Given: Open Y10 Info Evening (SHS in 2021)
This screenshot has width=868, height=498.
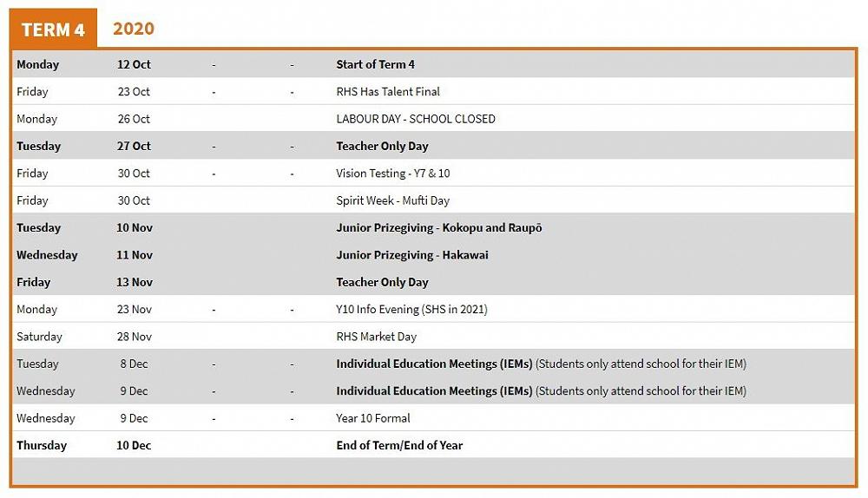Looking at the screenshot, I should coord(413,310).
